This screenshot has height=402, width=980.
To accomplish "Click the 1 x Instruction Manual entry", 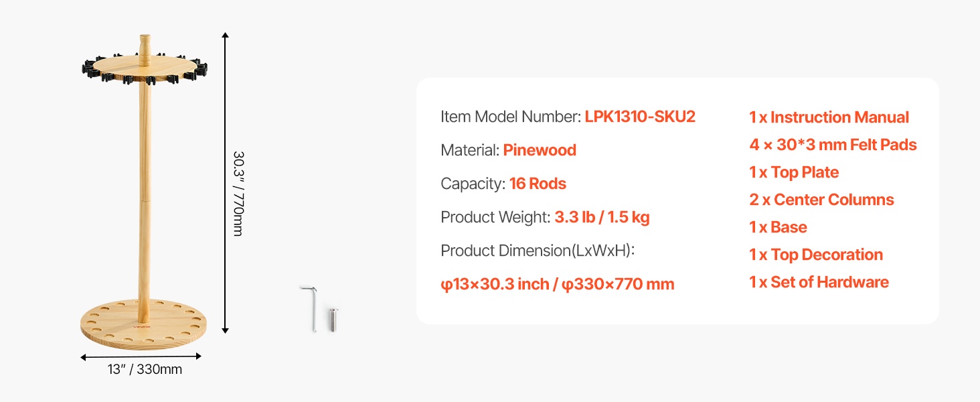I will coord(829,117).
